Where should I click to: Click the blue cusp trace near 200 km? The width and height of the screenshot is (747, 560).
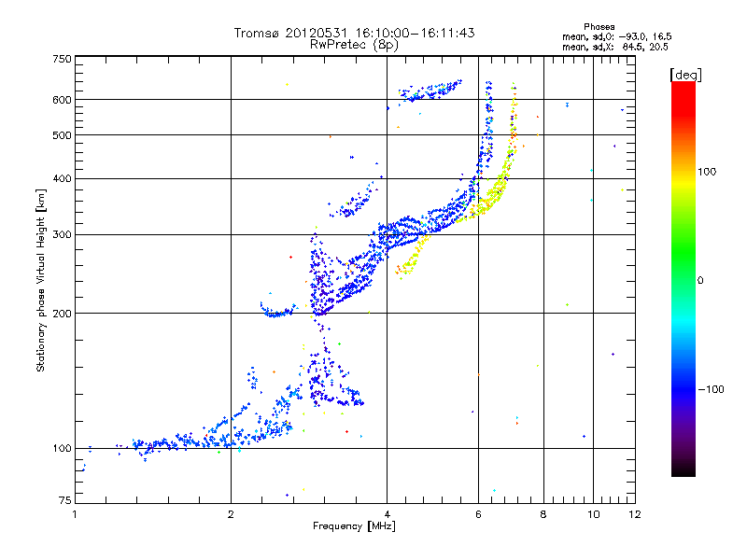(278, 311)
